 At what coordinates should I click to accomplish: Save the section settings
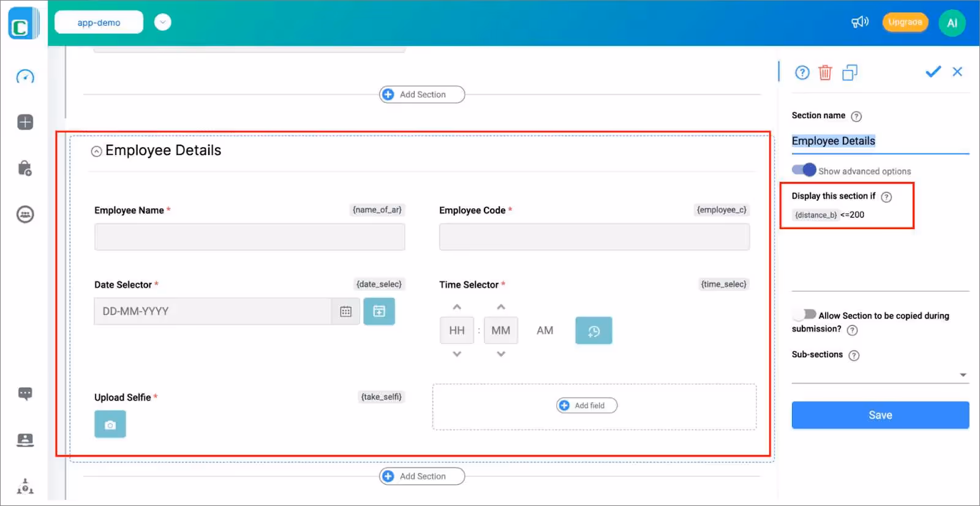880,415
